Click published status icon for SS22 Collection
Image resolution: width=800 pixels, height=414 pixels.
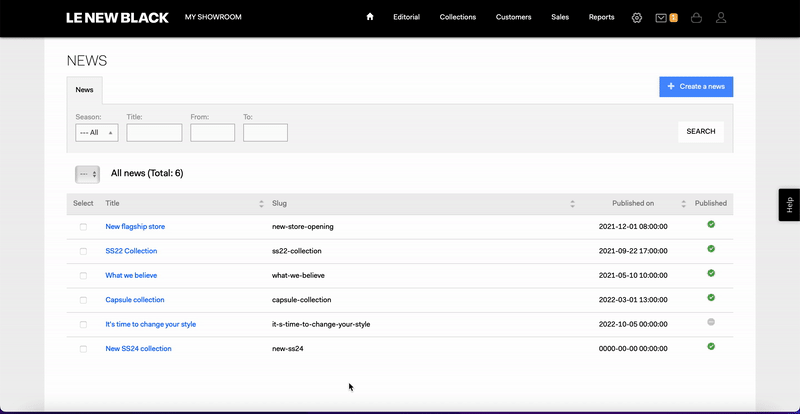point(711,249)
